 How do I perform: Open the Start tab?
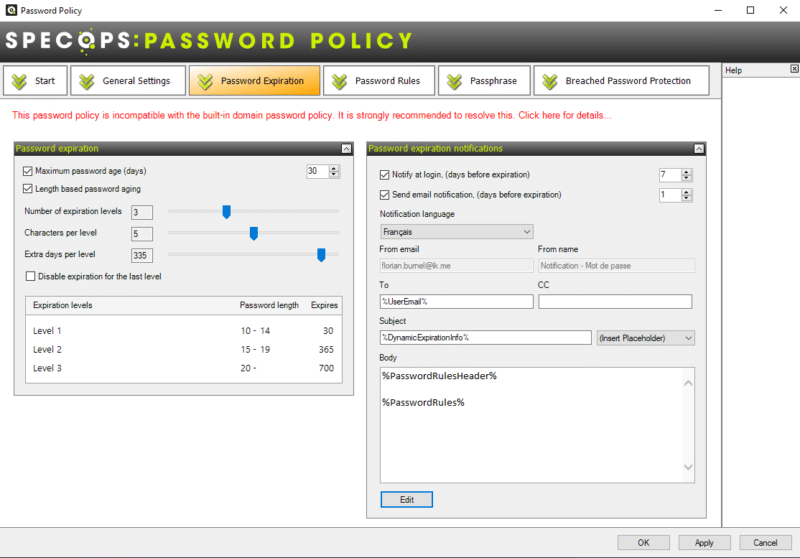pyautogui.click(x=35, y=81)
